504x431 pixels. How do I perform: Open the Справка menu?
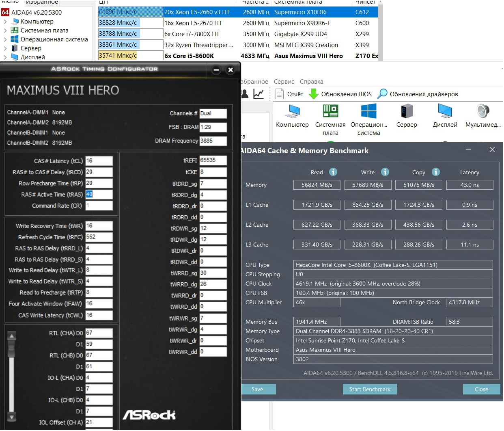pyautogui.click(x=312, y=82)
